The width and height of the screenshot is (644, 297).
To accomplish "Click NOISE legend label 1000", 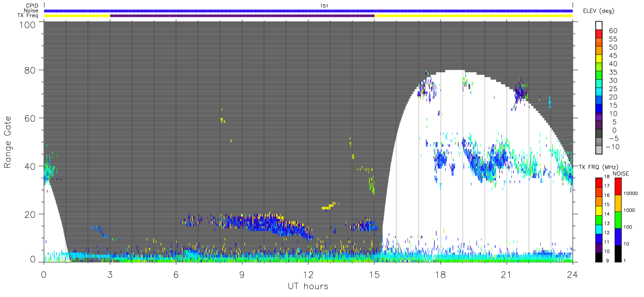I will click(629, 210).
